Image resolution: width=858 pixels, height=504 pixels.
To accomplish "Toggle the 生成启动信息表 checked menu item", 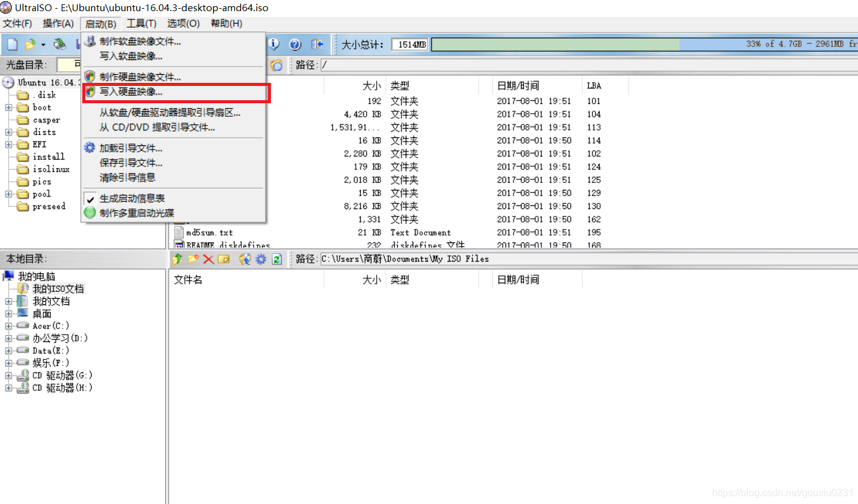I will [x=174, y=199].
